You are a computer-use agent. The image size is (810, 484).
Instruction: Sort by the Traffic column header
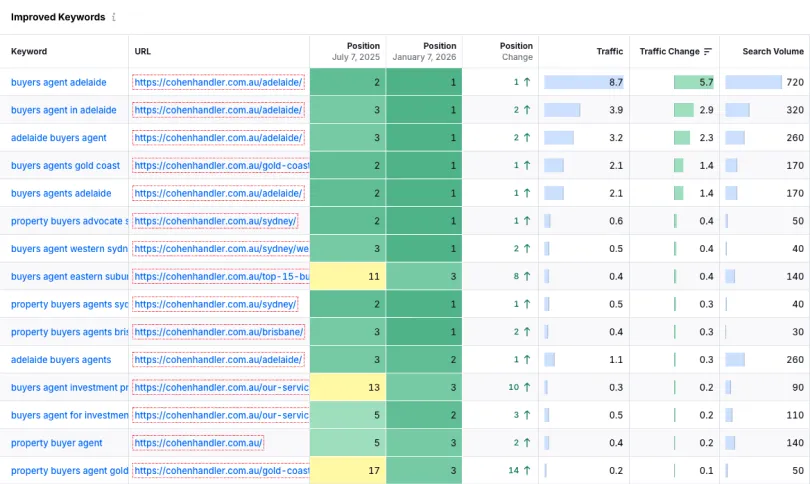click(x=610, y=51)
